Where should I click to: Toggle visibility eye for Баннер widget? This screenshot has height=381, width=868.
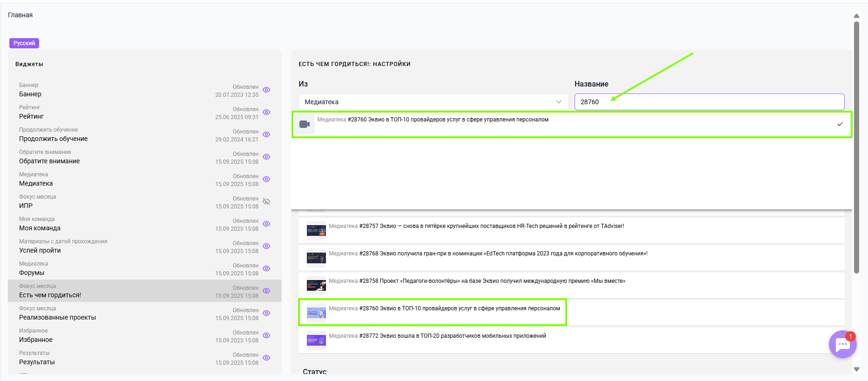pyautogui.click(x=266, y=90)
